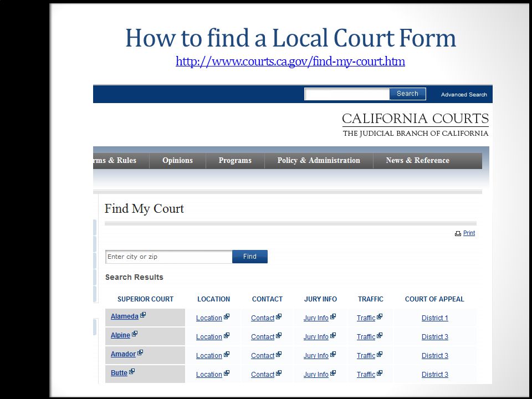
Task: Click external icon after Amador Traffic
Action: 379,354
